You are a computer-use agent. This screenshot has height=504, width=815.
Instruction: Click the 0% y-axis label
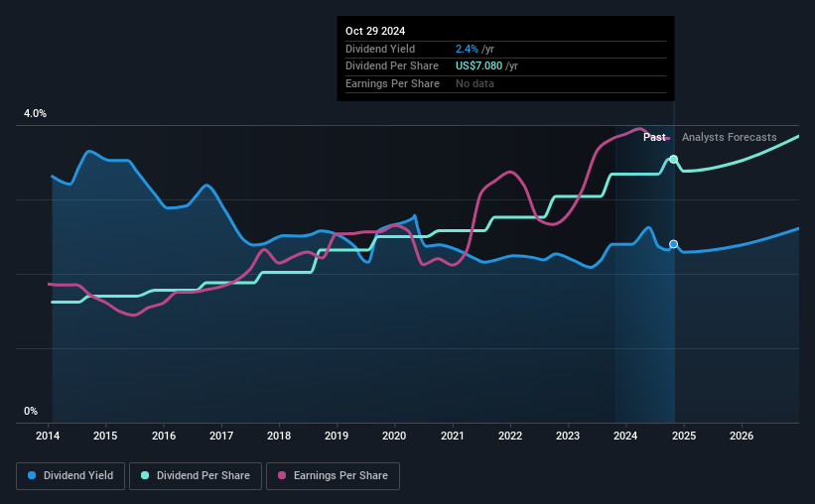(x=31, y=411)
